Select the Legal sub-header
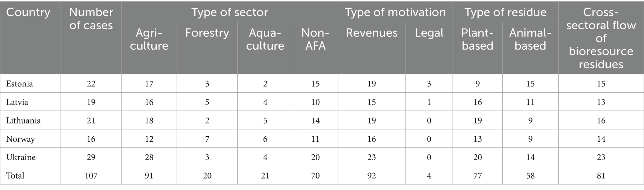 coord(429,33)
